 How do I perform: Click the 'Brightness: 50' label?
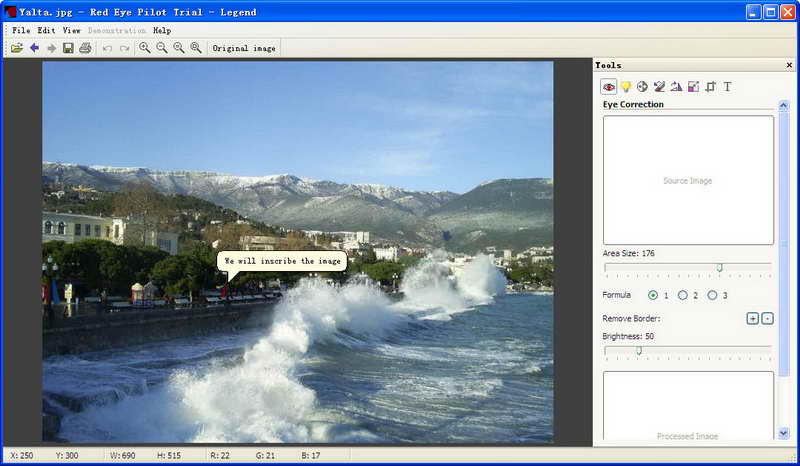(x=628, y=336)
